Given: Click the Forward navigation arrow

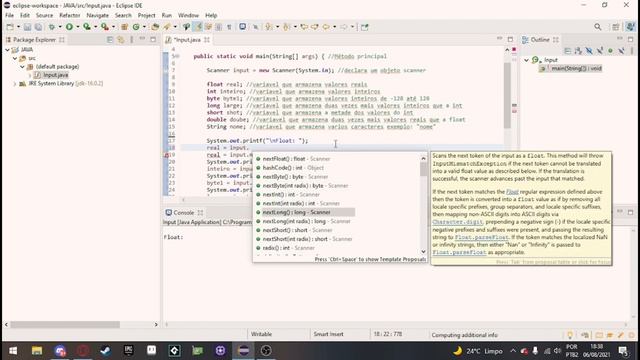Looking at the screenshot, I should [x=344, y=27].
